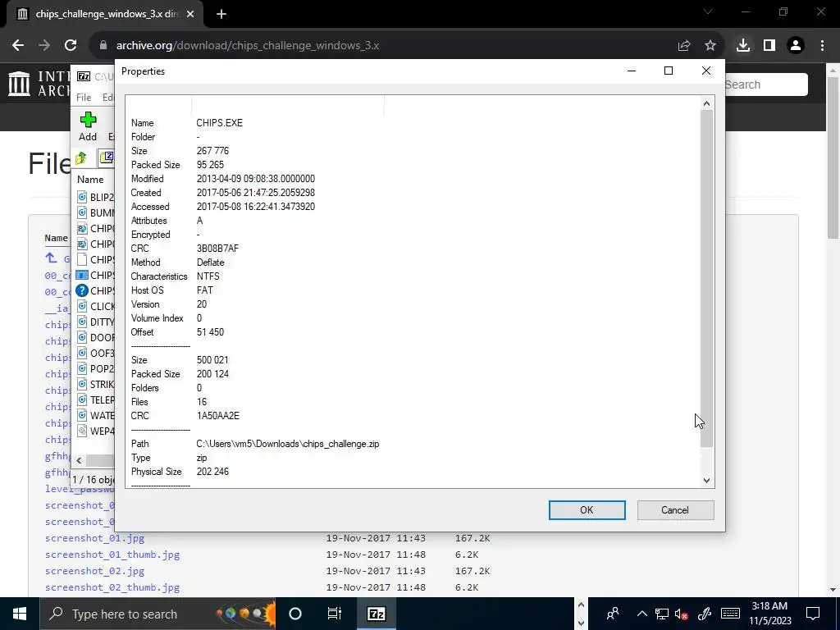This screenshot has height=630, width=840.
Task: Select the STRIK file icon in 7-Zip
Action: coord(82,384)
